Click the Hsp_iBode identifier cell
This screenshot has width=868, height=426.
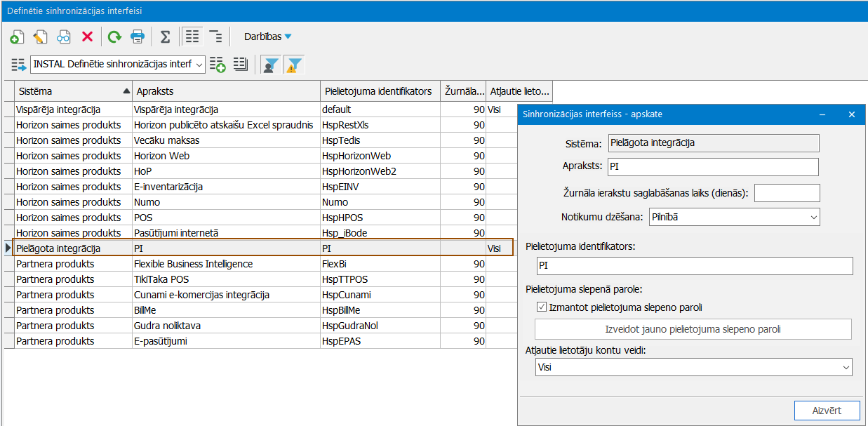click(380, 233)
